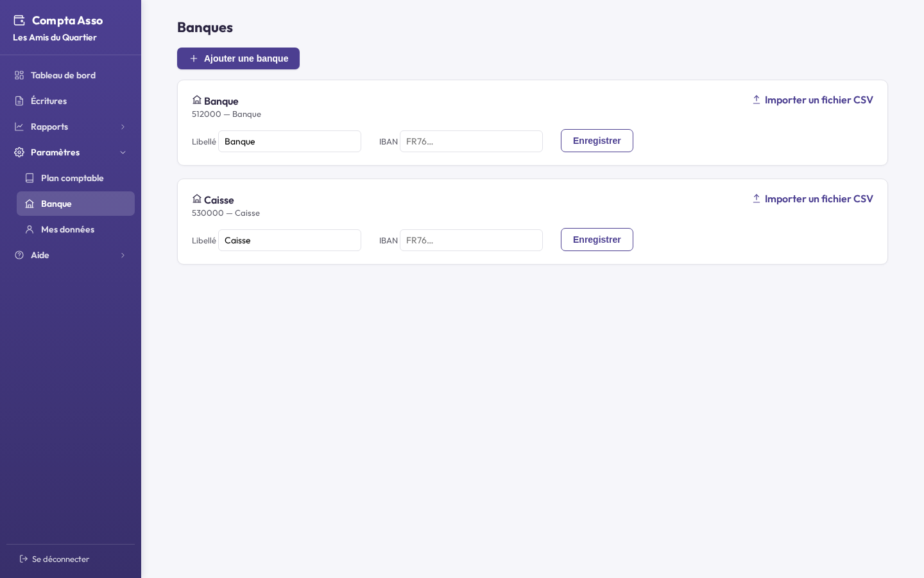924x578 pixels.
Task: Click Enregistrer in the Banque card
Action: pyautogui.click(x=597, y=141)
